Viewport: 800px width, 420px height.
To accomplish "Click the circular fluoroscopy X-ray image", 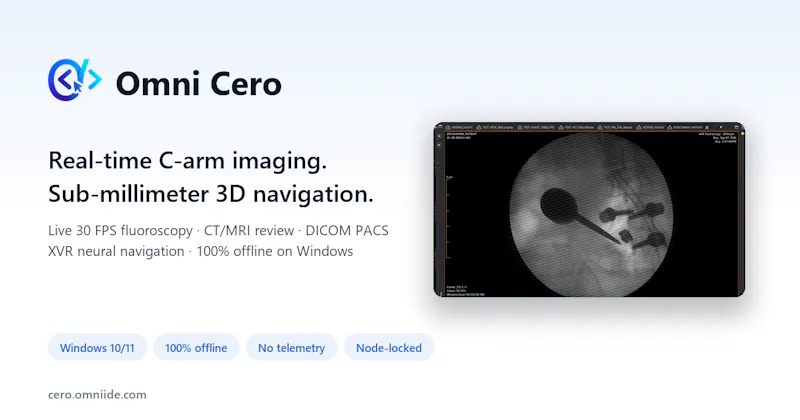I will coord(591,214).
